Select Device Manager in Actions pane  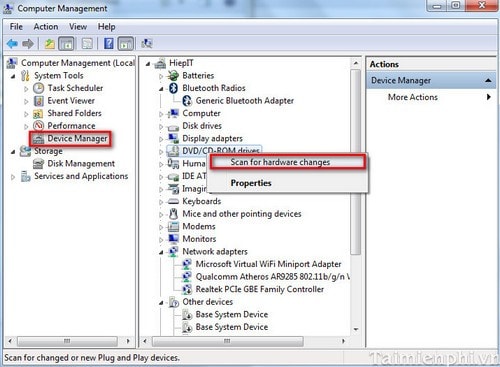pos(431,80)
